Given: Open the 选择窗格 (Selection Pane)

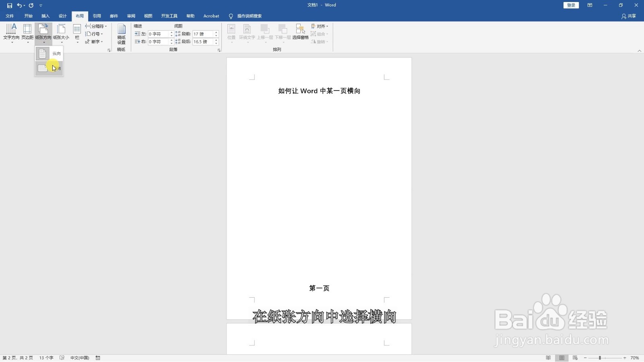Looking at the screenshot, I should point(300,32).
